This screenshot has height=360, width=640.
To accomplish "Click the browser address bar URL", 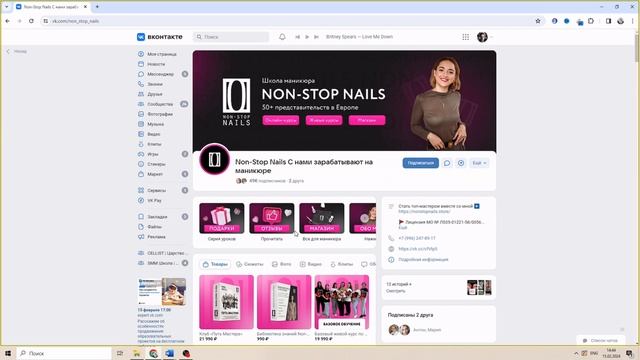I will coord(76,21).
